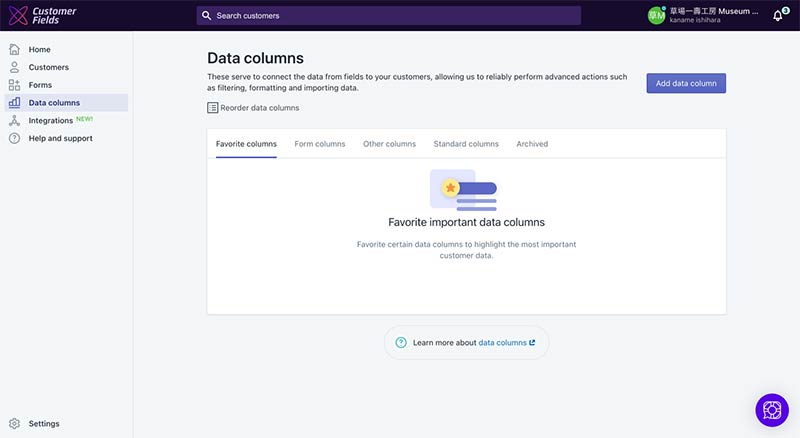Click the Integrations icon
The height and width of the screenshot is (438, 800).
14,121
